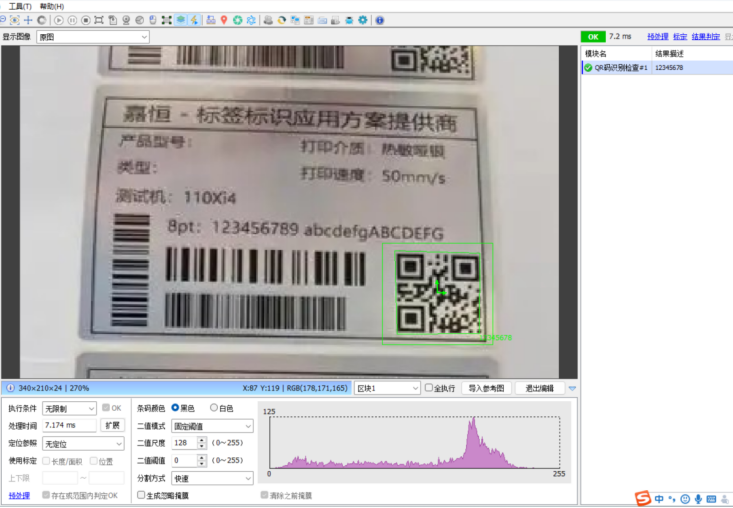The height and width of the screenshot is (508, 733).
Task: Adjust the 二值尺度 spinner arrows
Action: pyautogui.click(x=202, y=443)
